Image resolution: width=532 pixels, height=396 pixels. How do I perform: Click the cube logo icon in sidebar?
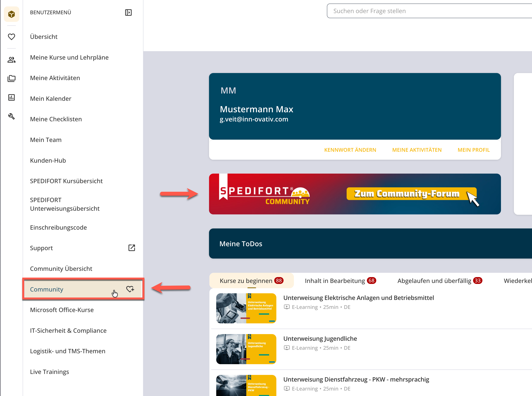[x=12, y=14]
